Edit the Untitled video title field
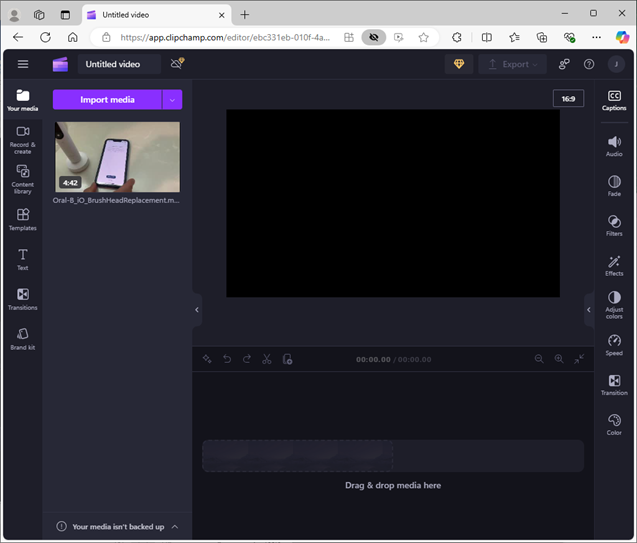This screenshot has width=637, height=543. pos(119,64)
